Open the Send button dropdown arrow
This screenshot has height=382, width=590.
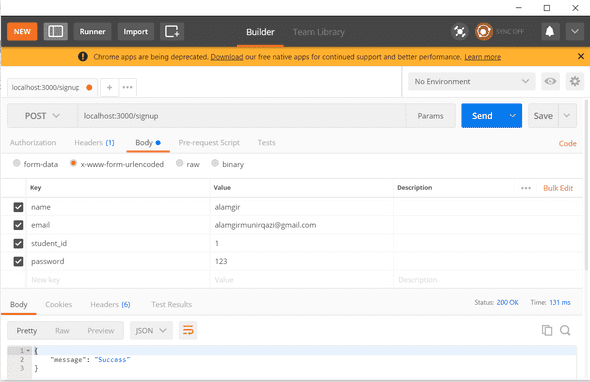512,116
